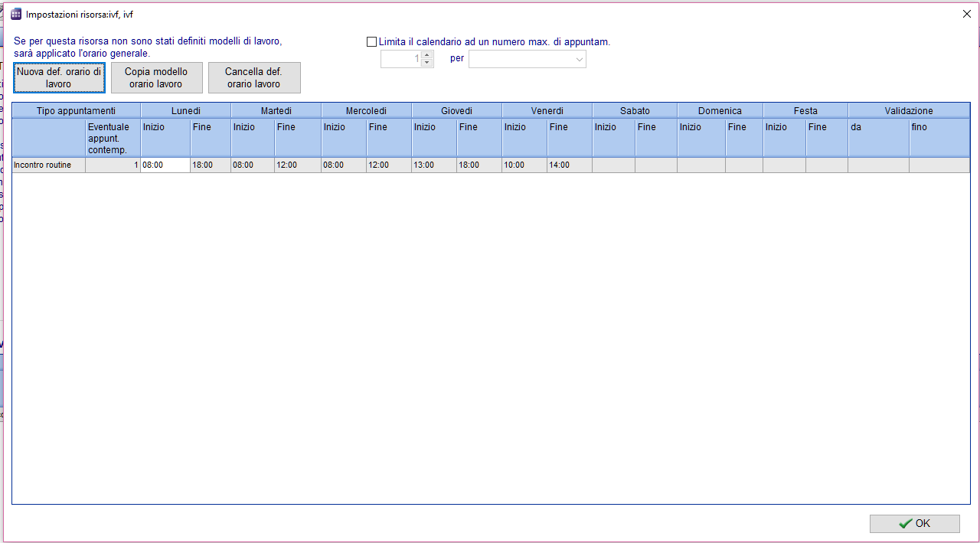Screen dimensions: 980x543
Task: Click empty Domenica Inizio cell in Incontro routine row
Action: click(701, 165)
